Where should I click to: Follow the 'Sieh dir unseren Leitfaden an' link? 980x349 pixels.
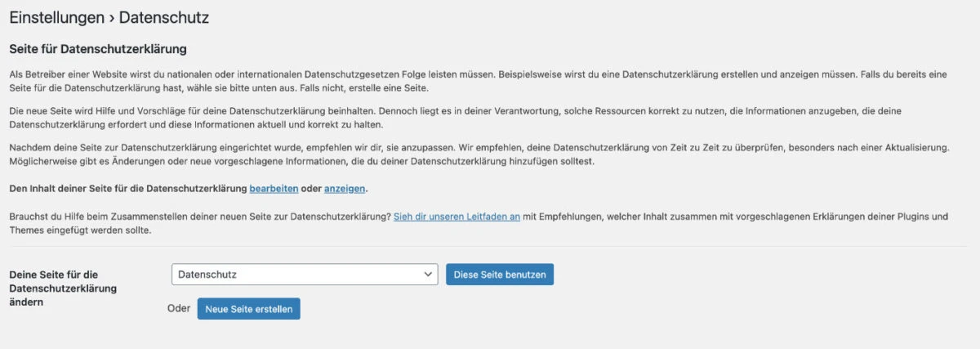[457, 217]
